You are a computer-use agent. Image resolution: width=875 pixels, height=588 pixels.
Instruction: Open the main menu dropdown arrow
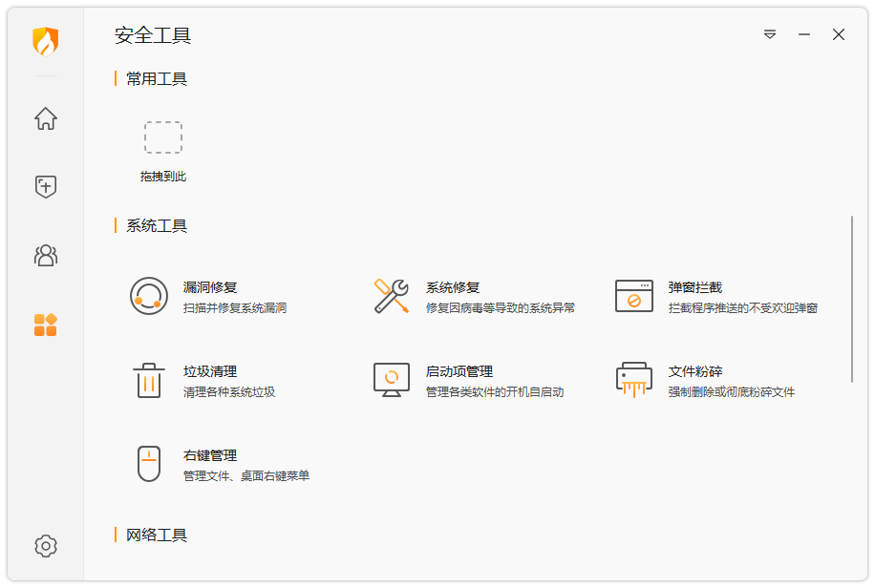(x=770, y=34)
